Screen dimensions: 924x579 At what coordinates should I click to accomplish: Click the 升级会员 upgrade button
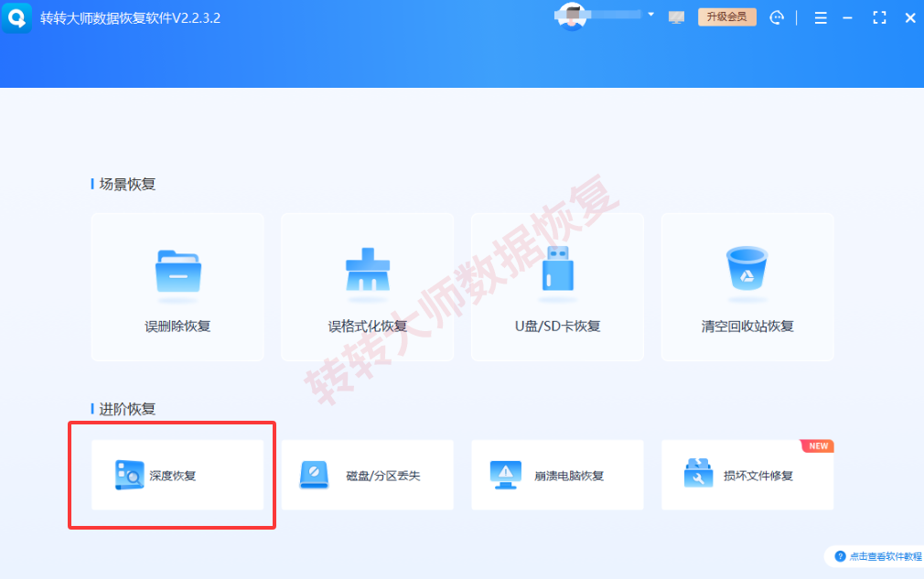[726, 16]
